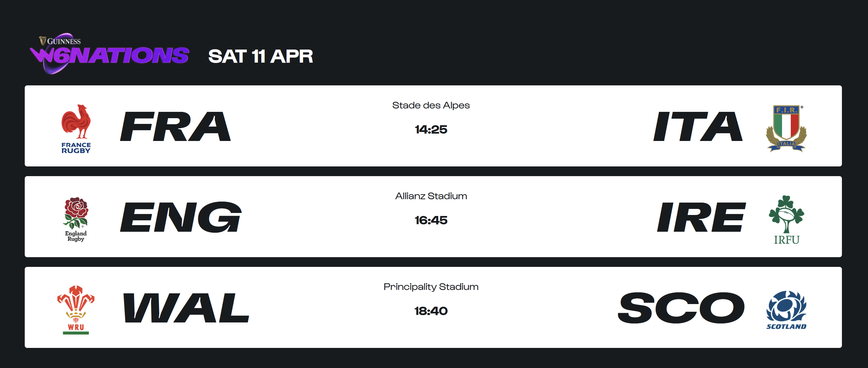Screen dimensions: 868x368
Task: Select the ITA team name
Action: [x=698, y=127]
